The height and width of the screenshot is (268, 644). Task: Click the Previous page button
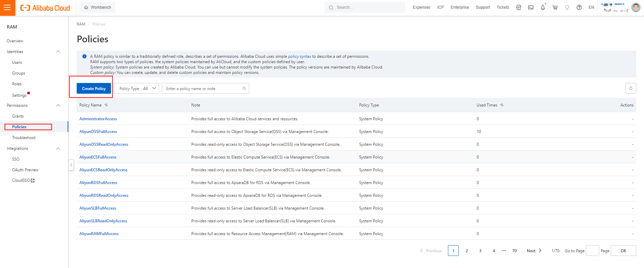pyautogui.click(x=431, y=251)
